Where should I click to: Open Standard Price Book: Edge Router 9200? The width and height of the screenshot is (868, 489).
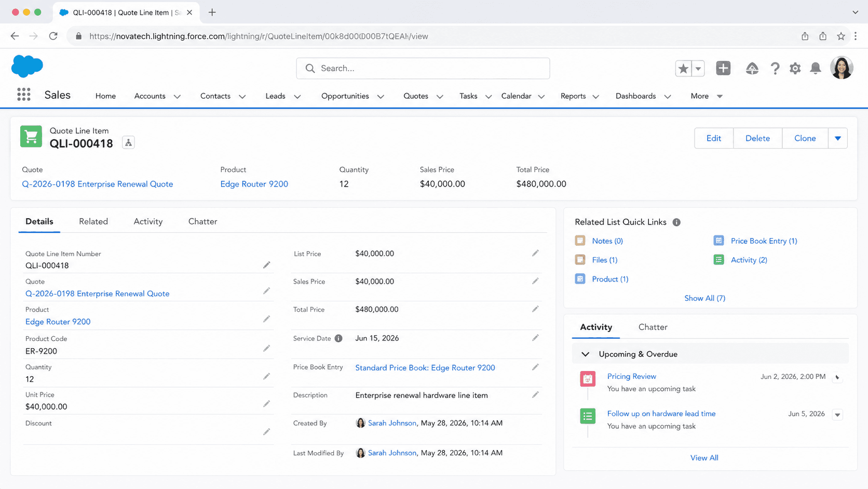pyautogui.click(x=425, y=367)
